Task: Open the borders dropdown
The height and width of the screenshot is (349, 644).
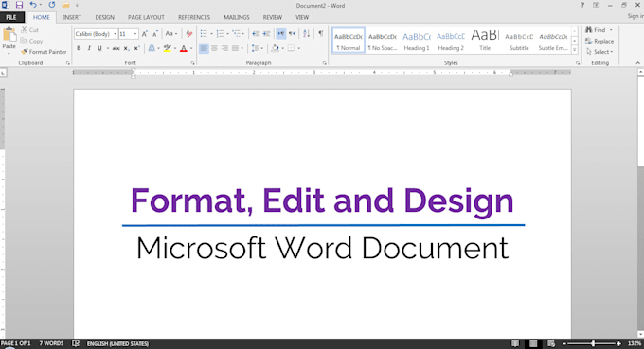Action: pyautogui.click(x=298, y=48)
